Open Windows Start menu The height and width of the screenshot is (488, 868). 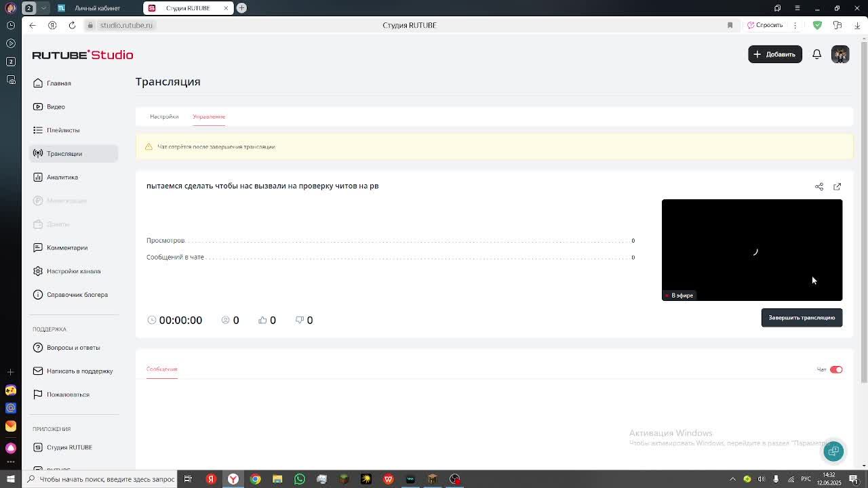pos(11,479)
